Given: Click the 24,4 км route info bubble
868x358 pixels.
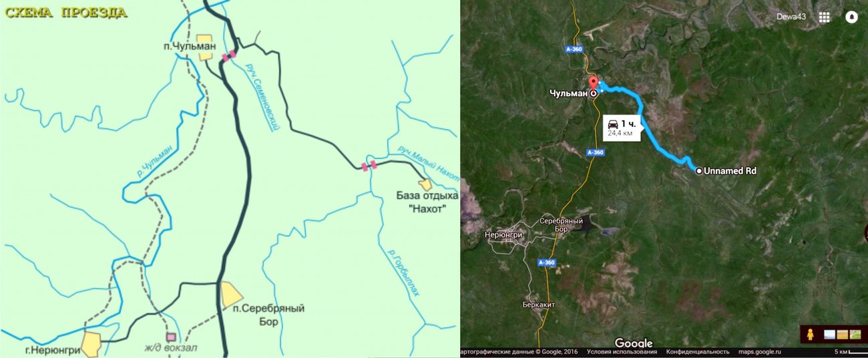Looking at the screenshot, I should pos(622,128).
